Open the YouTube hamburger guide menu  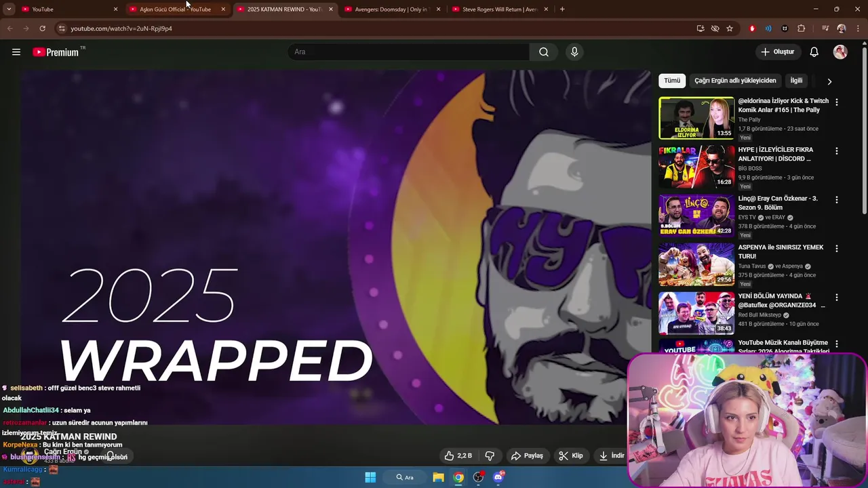coord(16,52)
